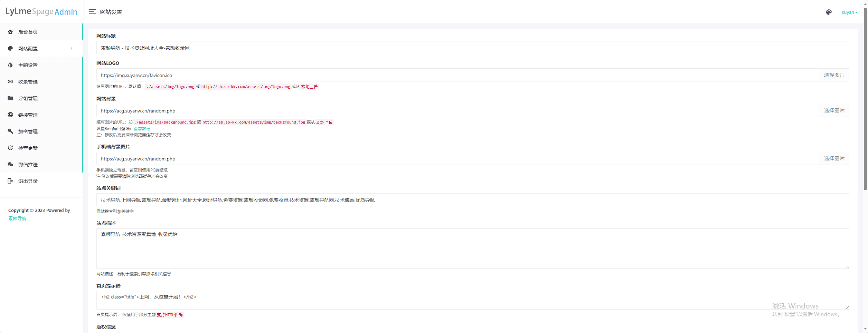Screen dimensions: 868x333
Task: Open the theme color palette in header
Action: (829, 12)
